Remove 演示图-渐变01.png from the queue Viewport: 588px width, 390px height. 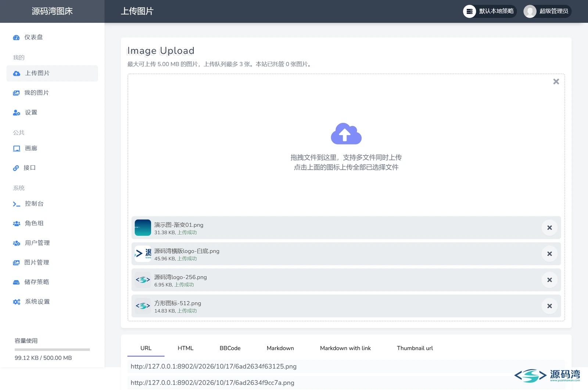pyautogui.click(x=549, y=228)
